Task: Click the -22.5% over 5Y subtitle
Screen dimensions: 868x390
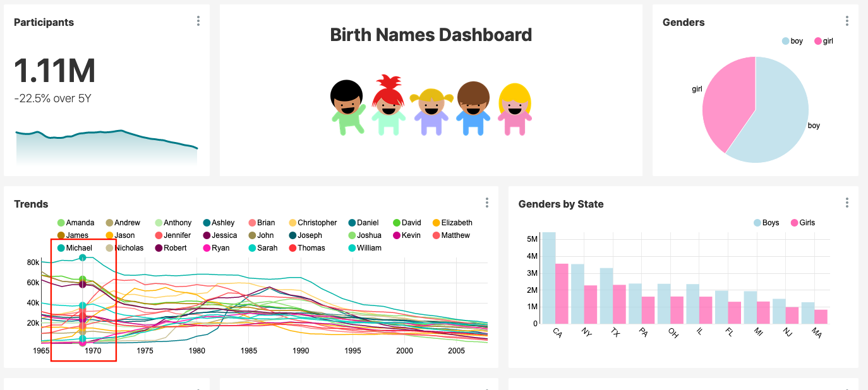Action: tap(52, 98)
